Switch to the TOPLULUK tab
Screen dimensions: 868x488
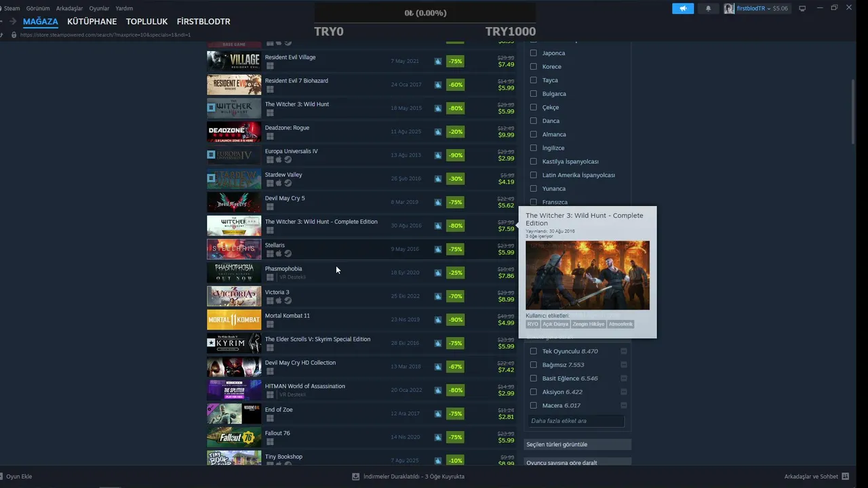[x=146, y=22]
